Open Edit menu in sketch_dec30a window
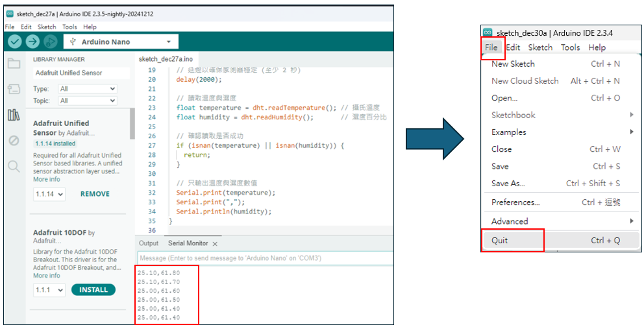 click(x=513, y=47)
